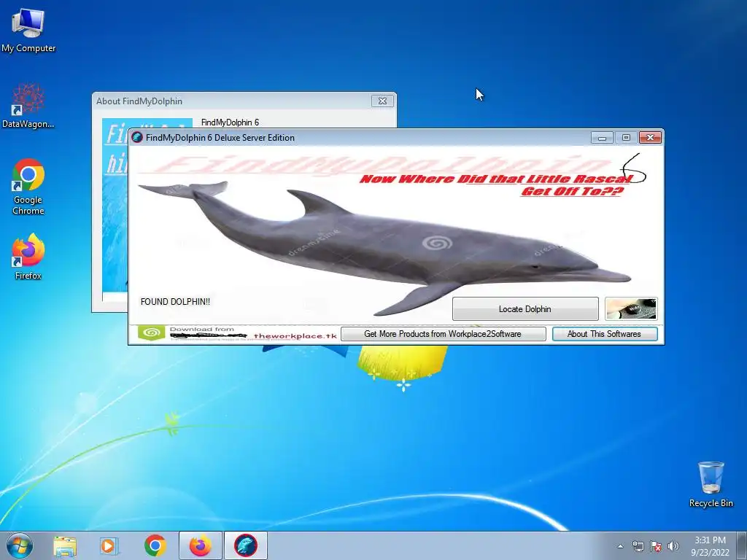Image resolution: width=747 pixels, height=560 pixels.
Task: Maximize the FindMyDolphin 6 Deluxe window
Action: (626, 138)
